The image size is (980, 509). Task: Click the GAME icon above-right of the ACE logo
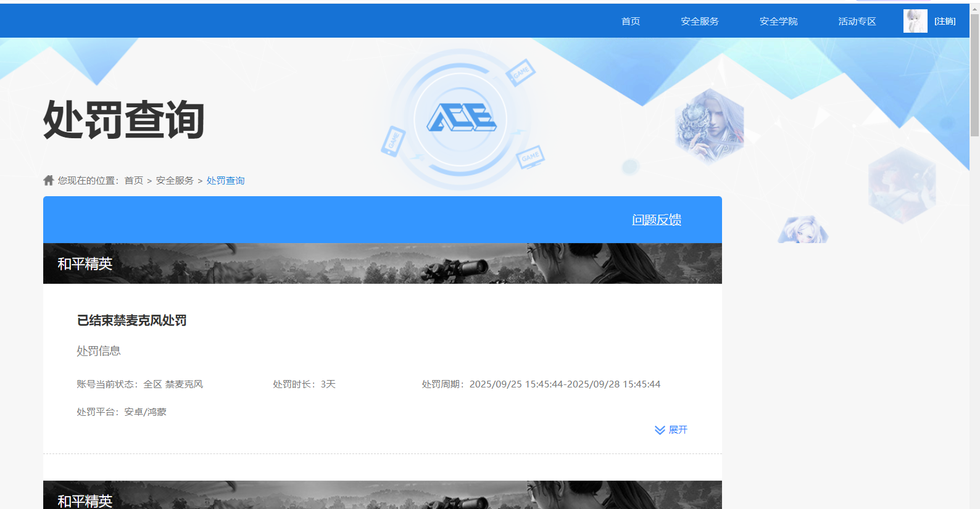pyautogui.click(x=520, y=73)
